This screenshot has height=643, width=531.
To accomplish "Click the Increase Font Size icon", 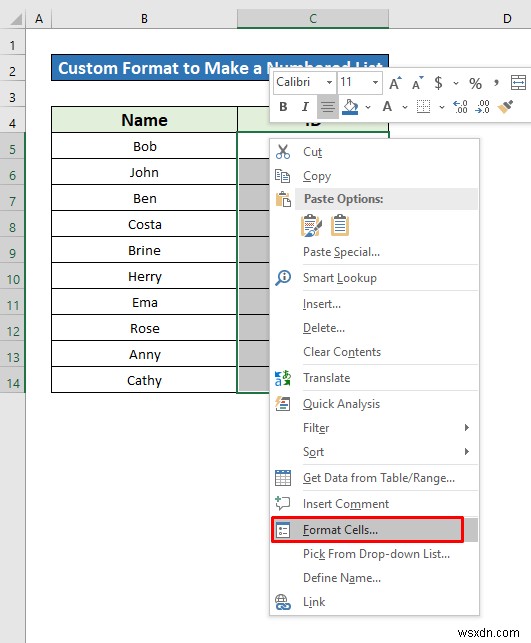I will (395, 83).
